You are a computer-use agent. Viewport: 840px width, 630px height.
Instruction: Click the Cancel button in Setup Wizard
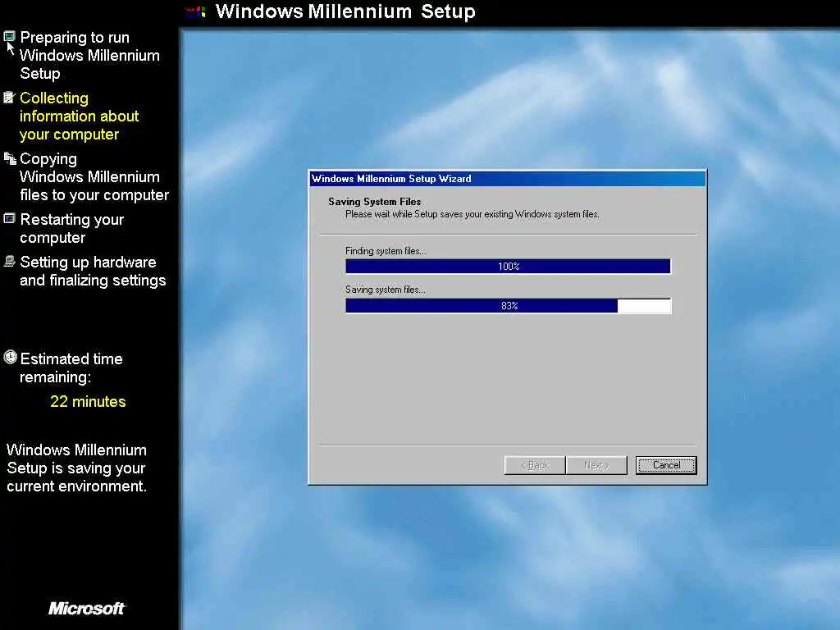point(666,465)
